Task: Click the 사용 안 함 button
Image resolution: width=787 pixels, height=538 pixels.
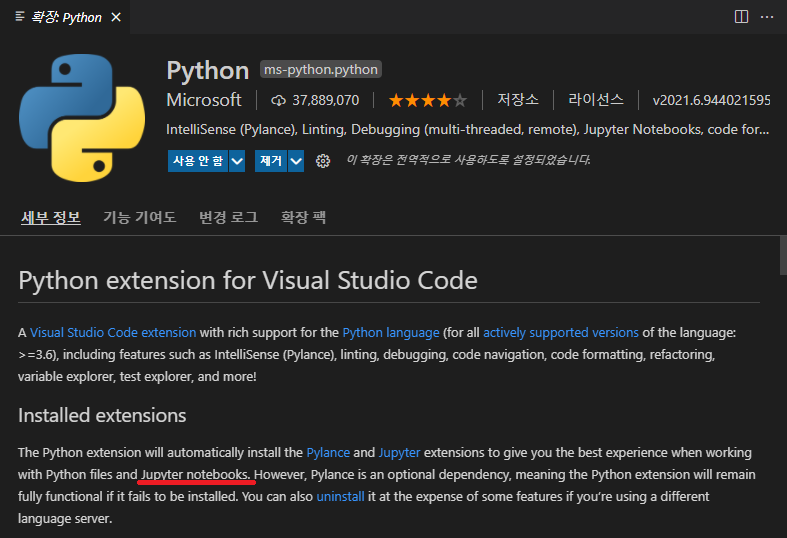Action: tap(198, 161)
